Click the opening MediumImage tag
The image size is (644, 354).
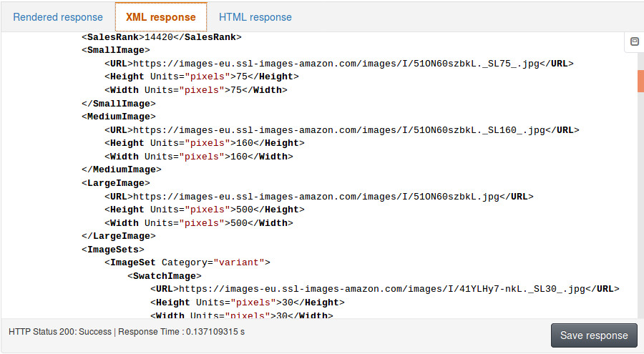pyautogui.click(x=119, y=117)
